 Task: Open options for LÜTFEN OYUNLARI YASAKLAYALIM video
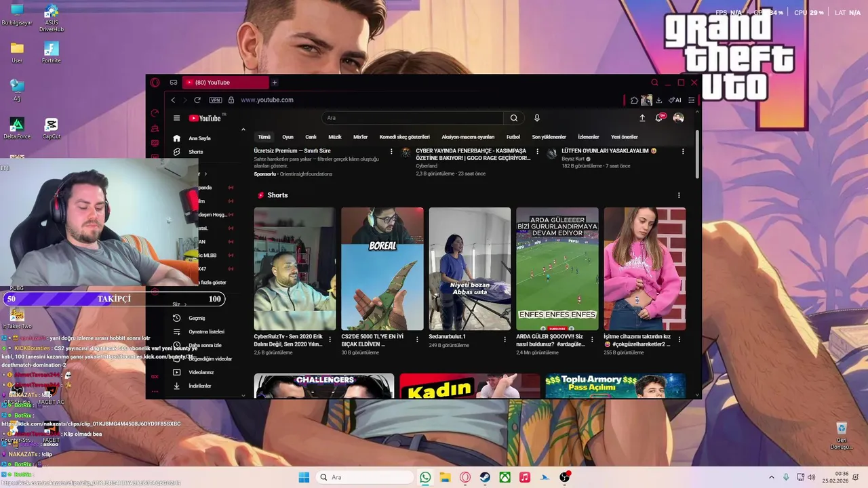[683, 151]
